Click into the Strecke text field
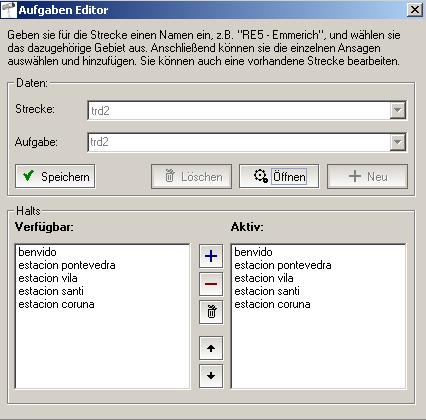This screenshot has height=420, width=426. coord(239,110)
